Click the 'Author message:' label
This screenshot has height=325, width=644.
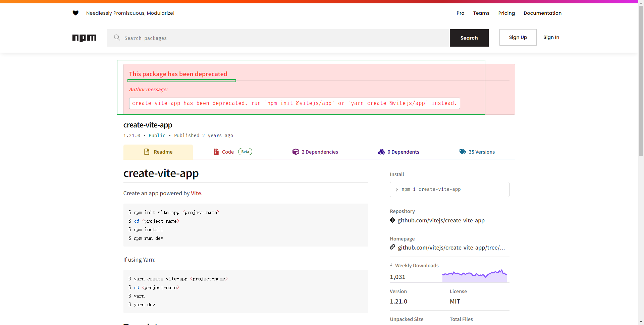[148, 90]
